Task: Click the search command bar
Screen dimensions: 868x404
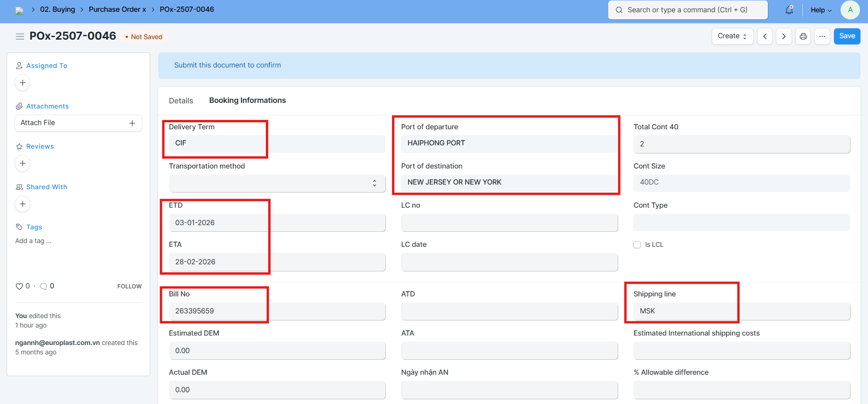Action: pos(688,10)
